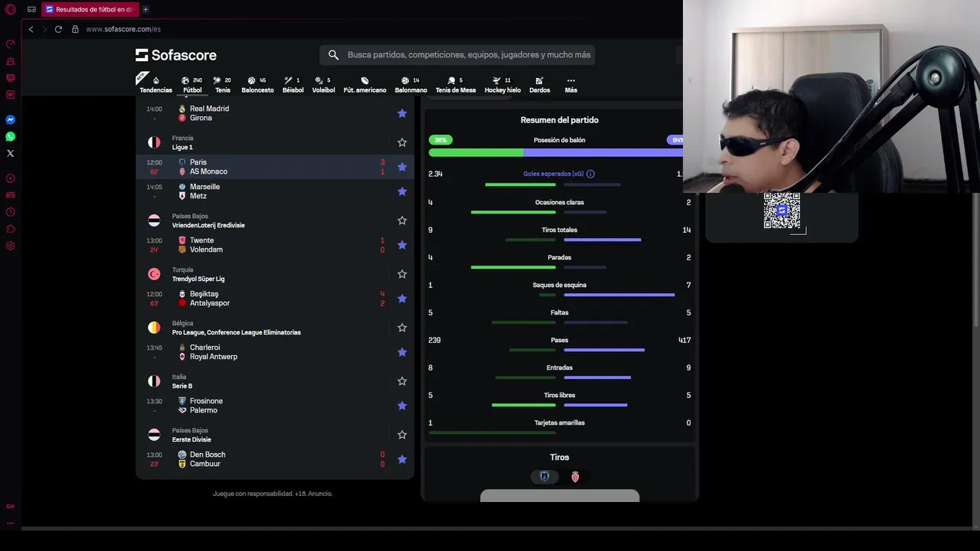Toggle favorite star for Ligue 1
The height and width of the screenshot is (551, 980).
pos(402,142)
